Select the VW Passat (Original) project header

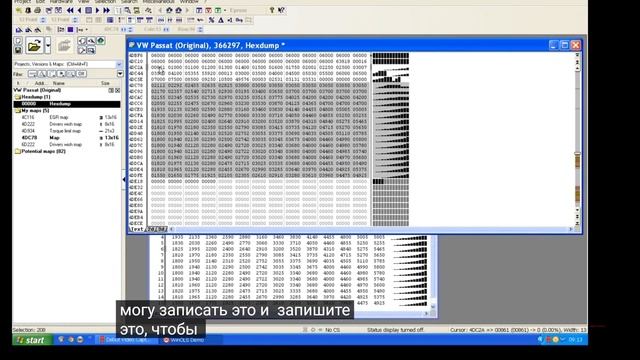point(38,90)
